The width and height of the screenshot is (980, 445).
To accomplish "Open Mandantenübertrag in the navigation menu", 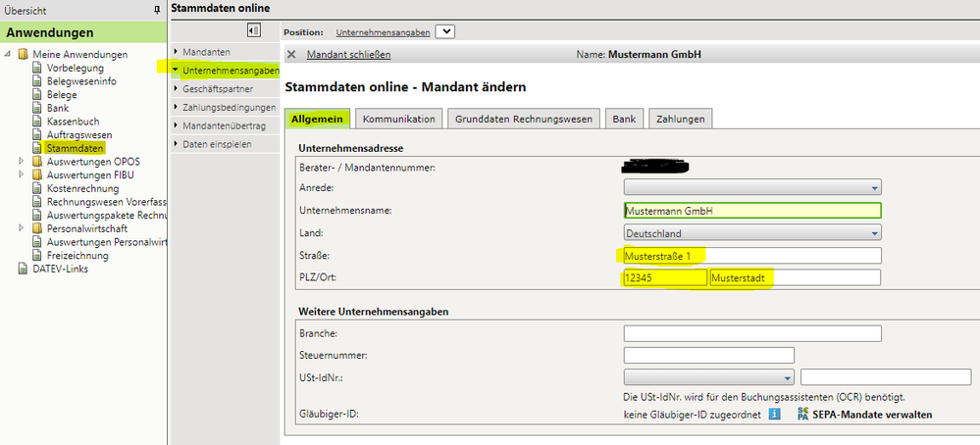I will tap(225, 126).
